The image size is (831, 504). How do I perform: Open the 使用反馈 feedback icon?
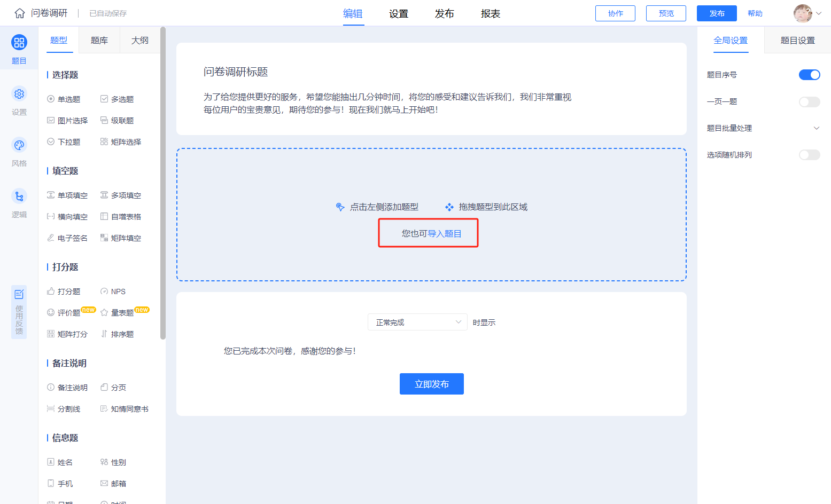[x=19, y=294]
